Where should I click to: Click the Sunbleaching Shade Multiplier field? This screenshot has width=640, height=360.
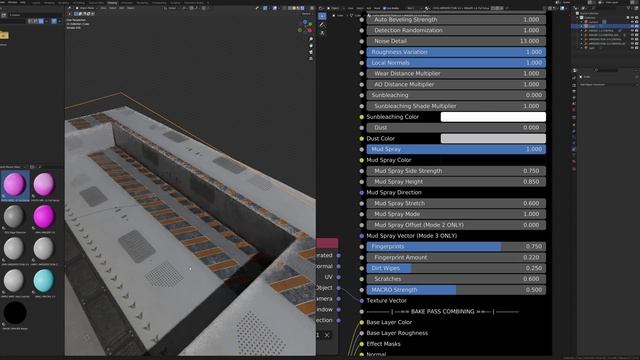[456, 106]
